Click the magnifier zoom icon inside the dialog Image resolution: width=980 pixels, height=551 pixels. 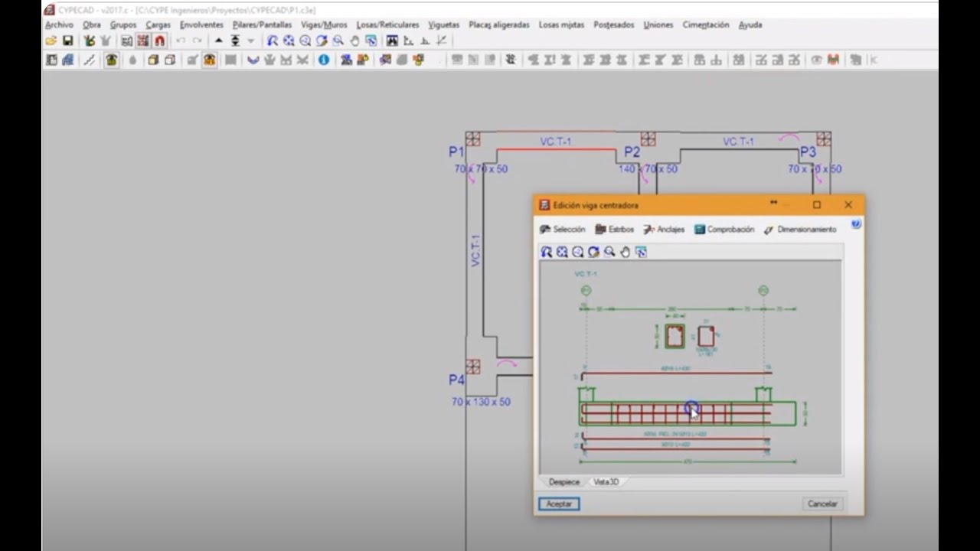(609, 252)
